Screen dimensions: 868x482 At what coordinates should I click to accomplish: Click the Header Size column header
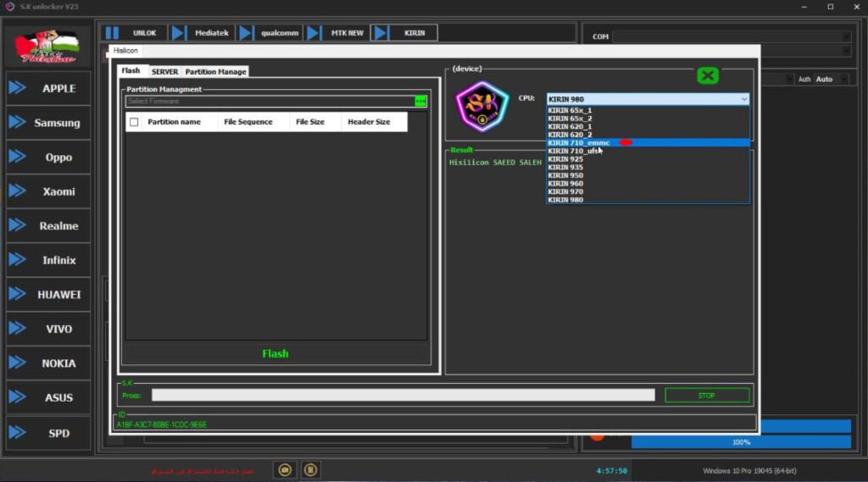[369, 122]
